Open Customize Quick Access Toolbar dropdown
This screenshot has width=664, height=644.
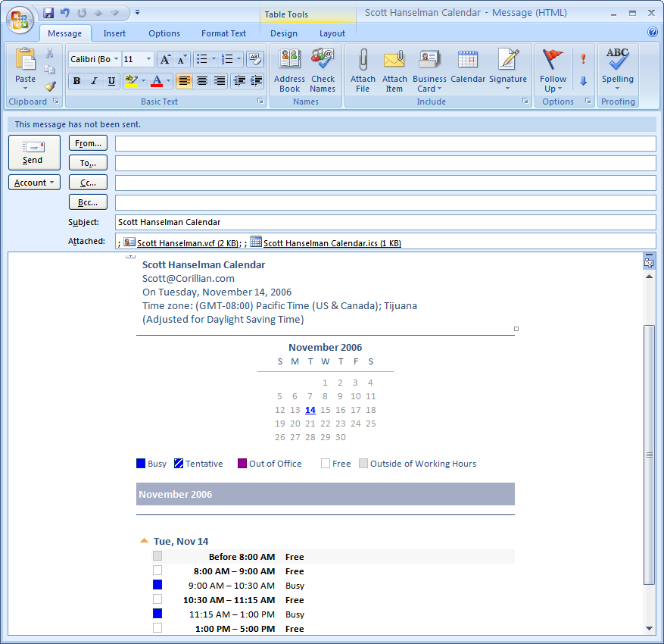pyautogui.click(x=137, y=13)
